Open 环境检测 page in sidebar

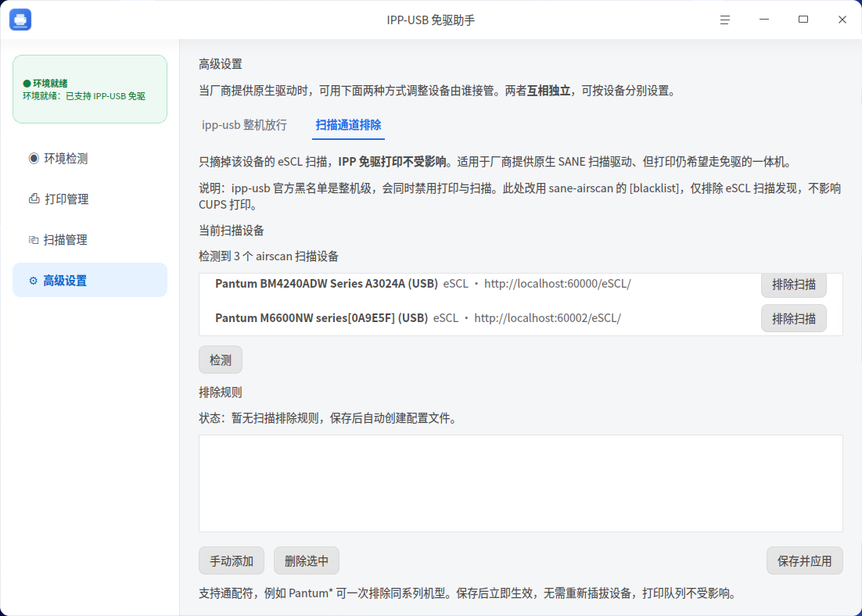[90, 158]
